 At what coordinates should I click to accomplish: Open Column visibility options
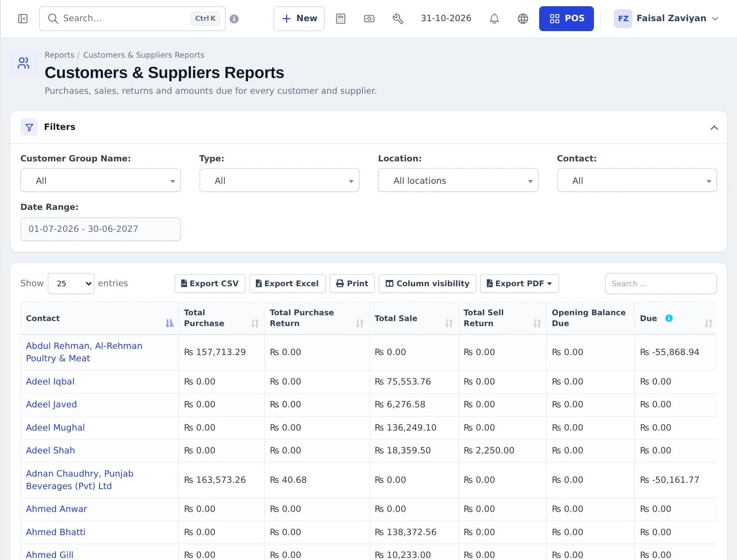pos(427,284)
